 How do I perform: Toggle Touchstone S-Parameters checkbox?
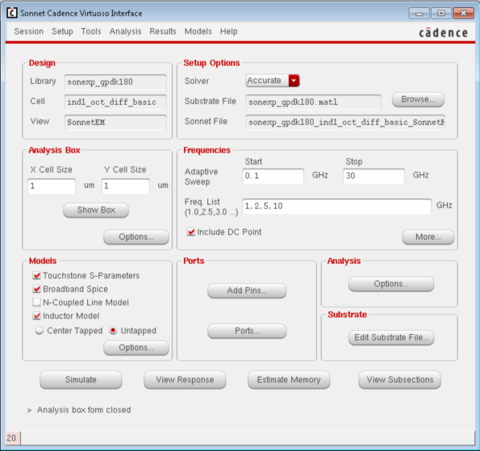pos(37,276)
